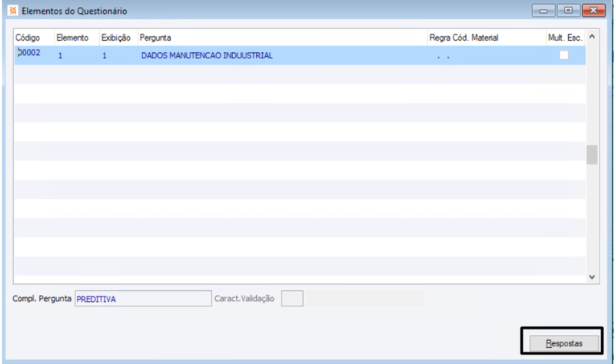Click the vertical scrollbar thumb
Image resolution: width=615 pixels, height=364 pixels.
pyautogui.click(x=592, y=155)
